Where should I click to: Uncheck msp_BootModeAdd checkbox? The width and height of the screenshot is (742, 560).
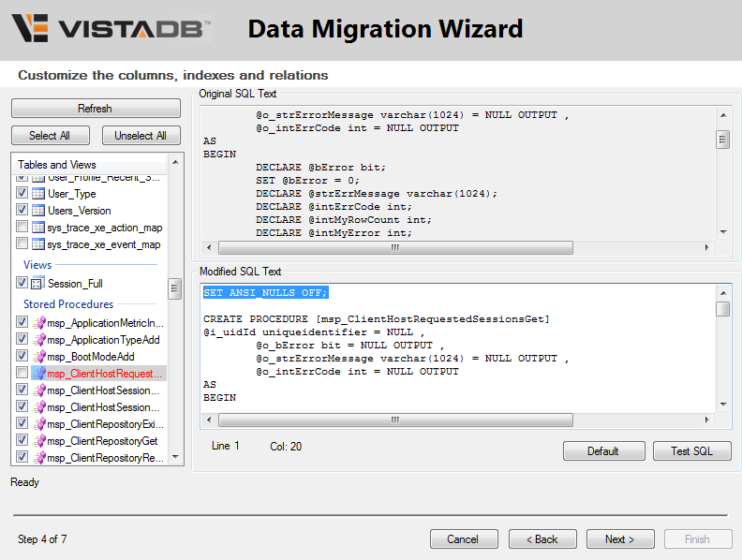coord(22,356)
